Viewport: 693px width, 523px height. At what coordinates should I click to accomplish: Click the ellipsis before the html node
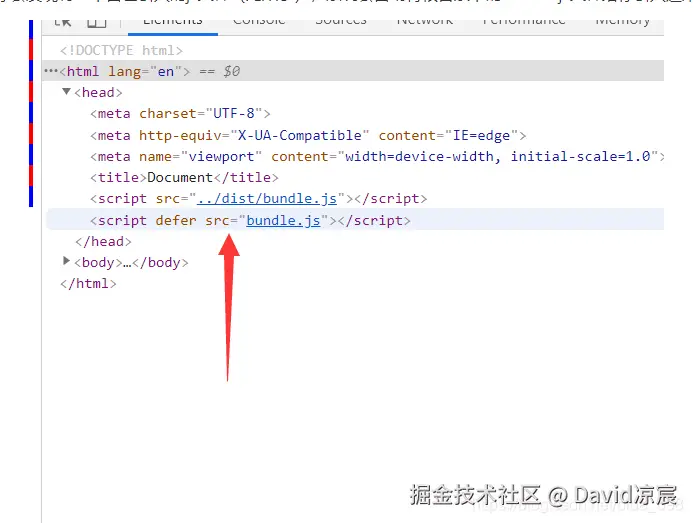(x=51, y=71)
